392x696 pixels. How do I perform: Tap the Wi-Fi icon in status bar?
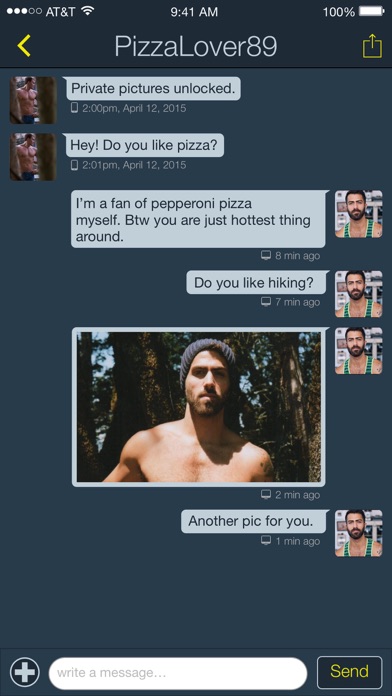click(x=88, y=11)
